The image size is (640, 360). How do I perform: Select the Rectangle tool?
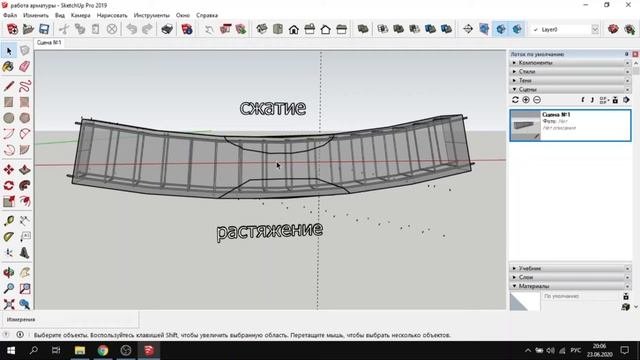coord(9,102)
